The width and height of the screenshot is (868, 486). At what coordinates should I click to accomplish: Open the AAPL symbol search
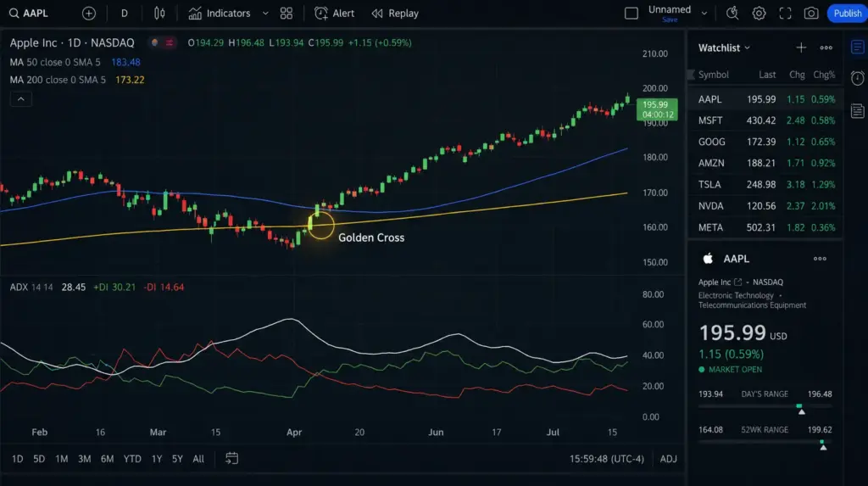pyautogui.click(x=29, y=14)
